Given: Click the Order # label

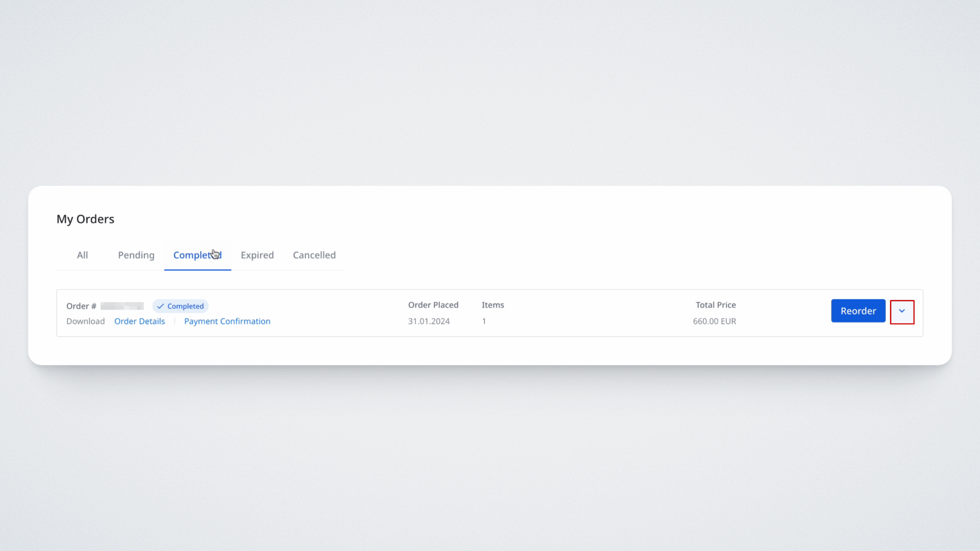Looking at the screenshot, I should click(81, 306).
